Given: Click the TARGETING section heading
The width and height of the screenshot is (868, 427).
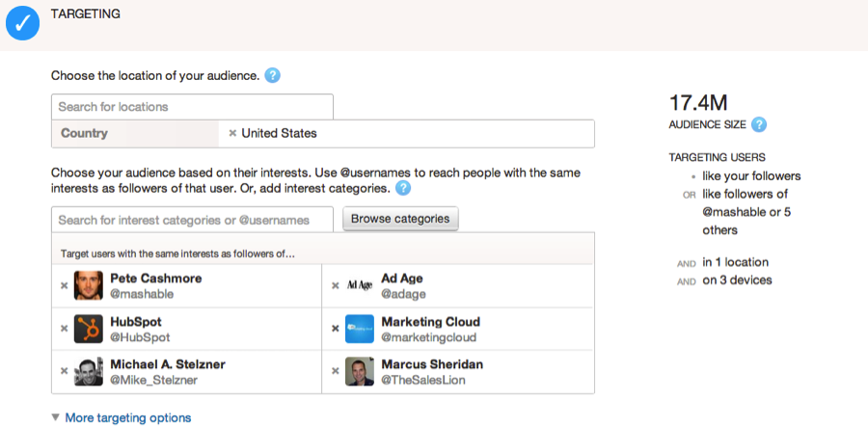Looking at the screenshot, I should pyautogui.click(x=85, y=14).
